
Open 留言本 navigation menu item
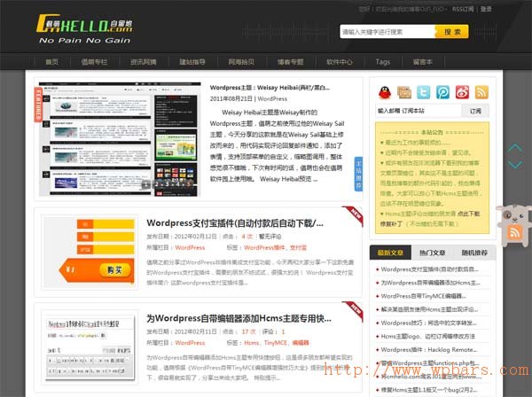pos(423,62)
